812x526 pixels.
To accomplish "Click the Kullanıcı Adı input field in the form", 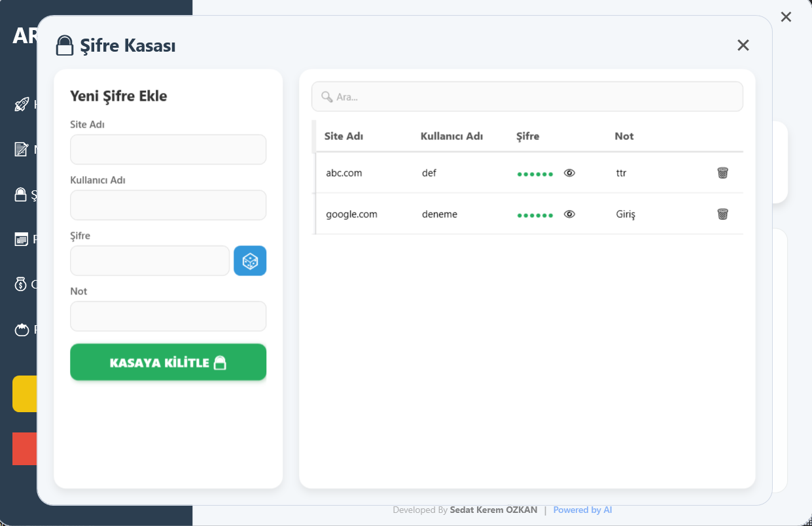I will click(168, 205).
